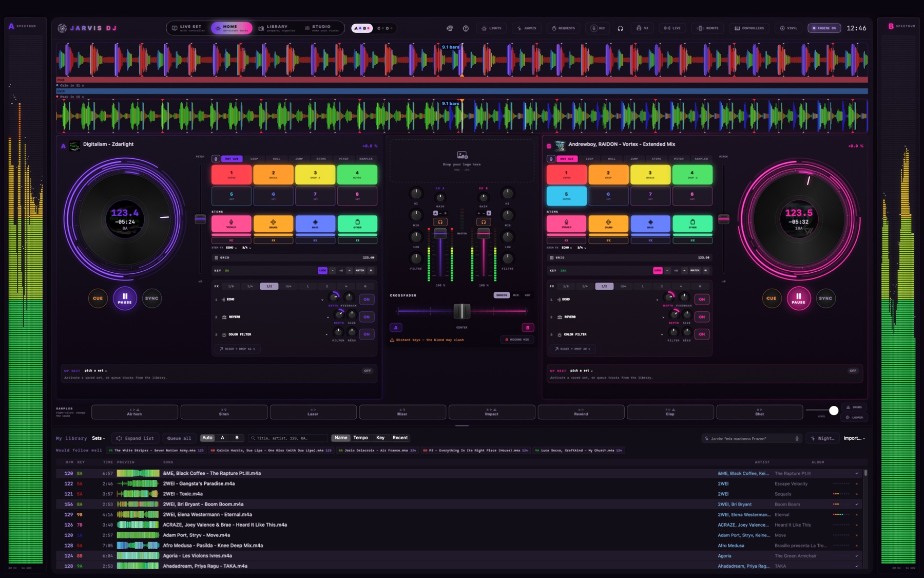Click the Mic icon in the top bar
The image size is (924, 578).
coord(598,28)
